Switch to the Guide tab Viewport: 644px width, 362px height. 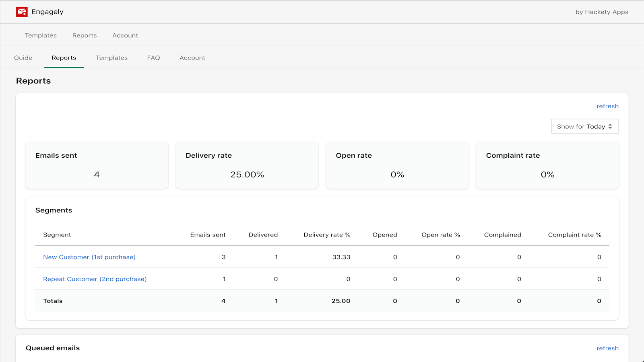[23, 58]
